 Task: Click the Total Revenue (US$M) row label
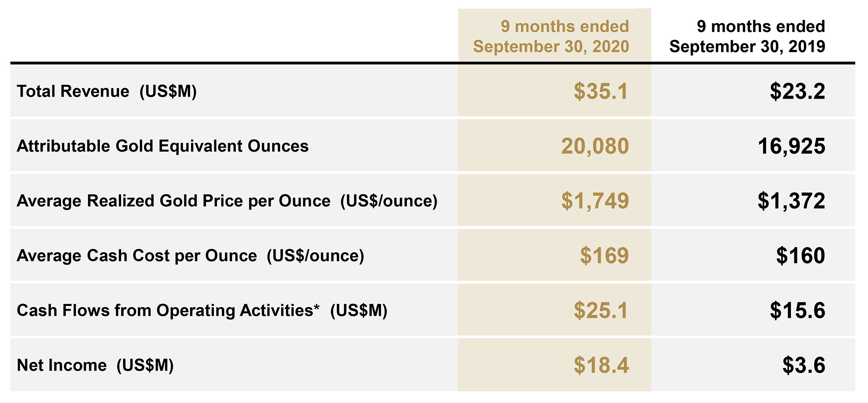click(107, 92)
